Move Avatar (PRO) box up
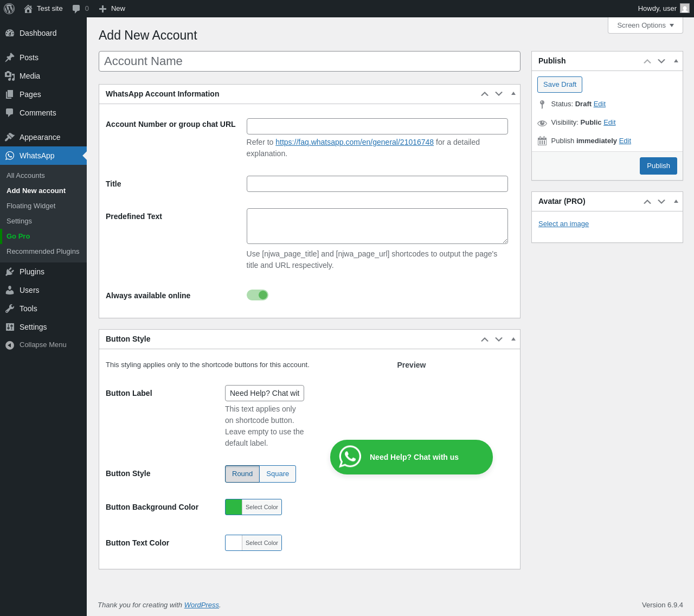This screenshot has height=616, width=694. pos(647,201)
